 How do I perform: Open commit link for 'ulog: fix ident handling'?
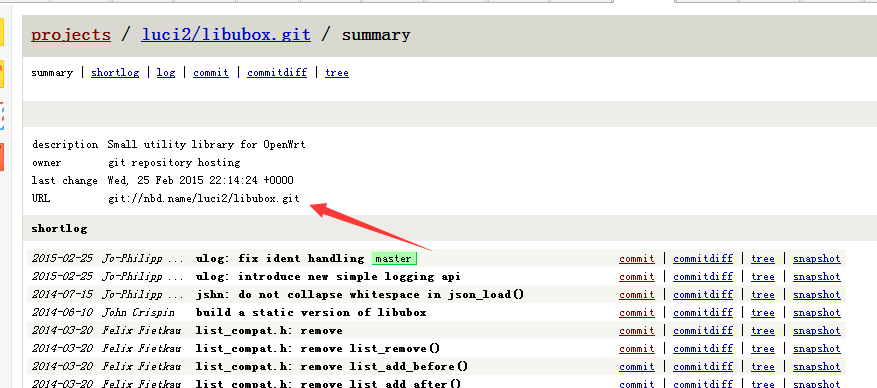(636, 259)
